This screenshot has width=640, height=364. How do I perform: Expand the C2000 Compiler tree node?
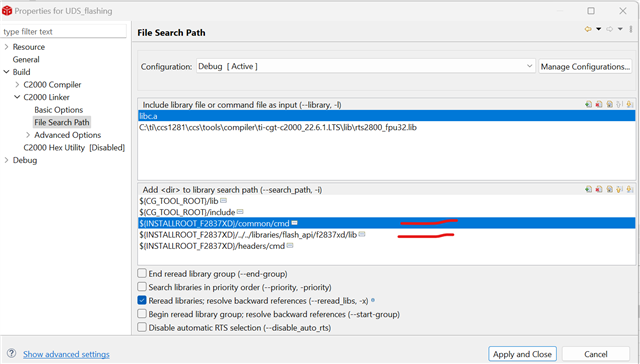point(17,84)
